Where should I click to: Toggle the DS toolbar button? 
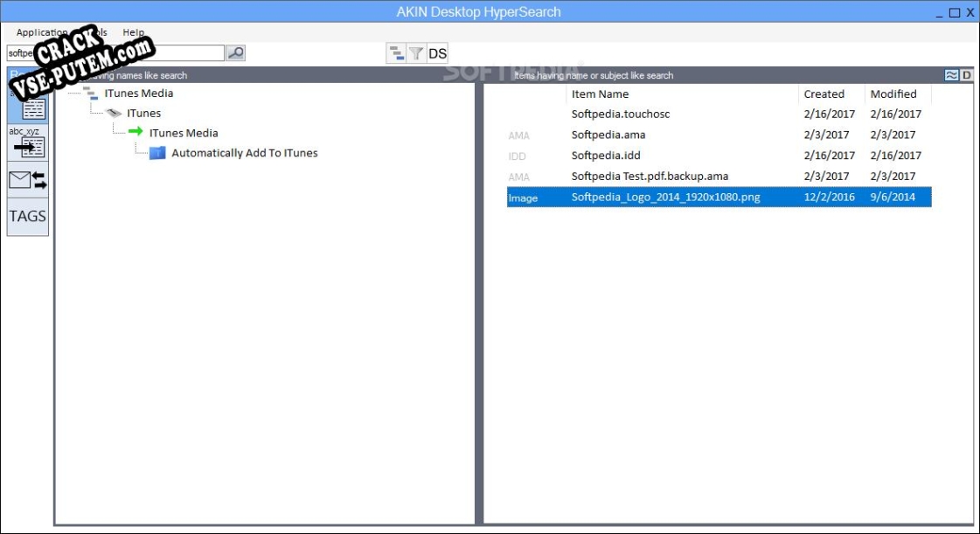437,53
